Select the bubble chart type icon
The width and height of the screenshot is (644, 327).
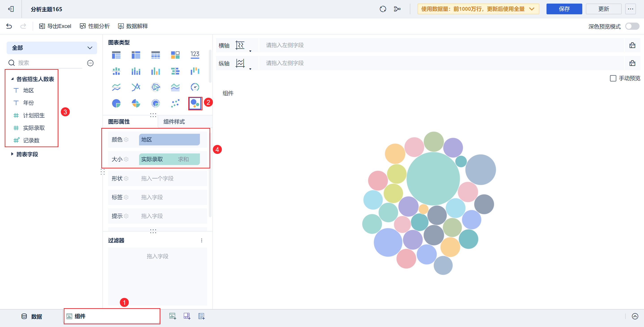195,103
